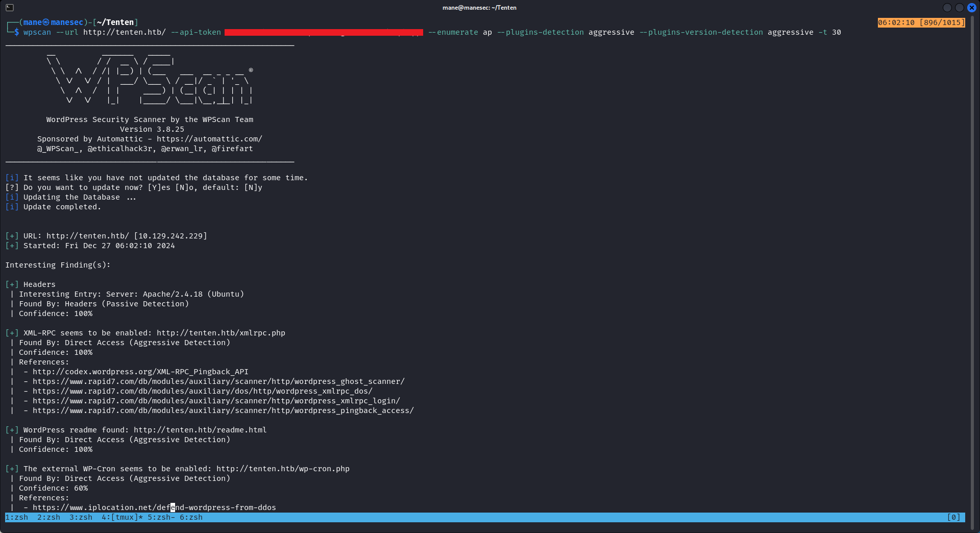Click the IP address [10.129.242.229]
This screenshot has height=533, width=980.
point(170,236)
